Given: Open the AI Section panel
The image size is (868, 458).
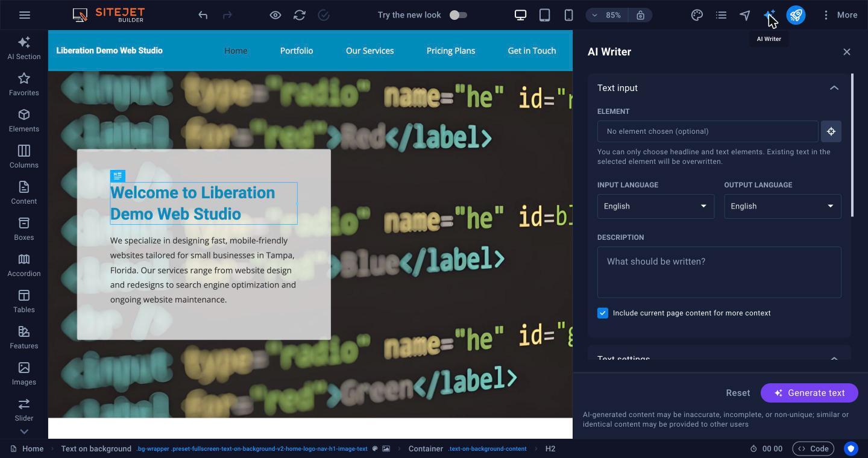Looking at the screenshot, I should [24, 48].
